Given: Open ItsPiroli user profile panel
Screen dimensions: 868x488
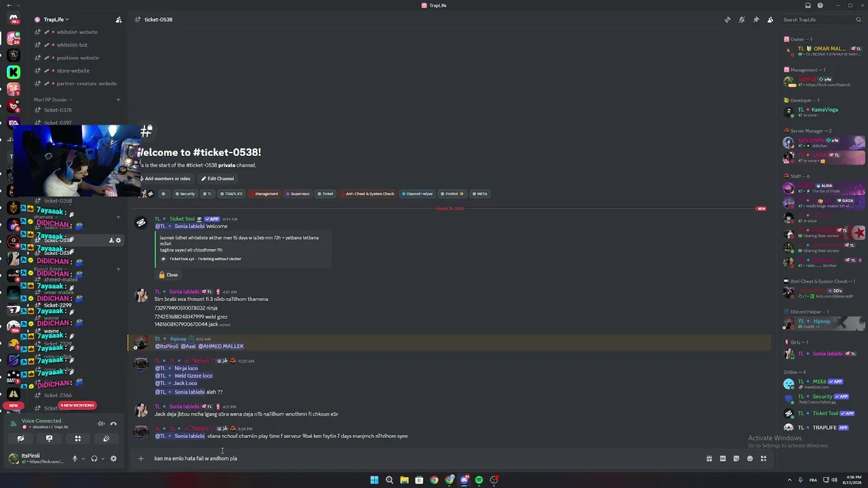Looking at the screenshot, I should [x=35, y=459].
